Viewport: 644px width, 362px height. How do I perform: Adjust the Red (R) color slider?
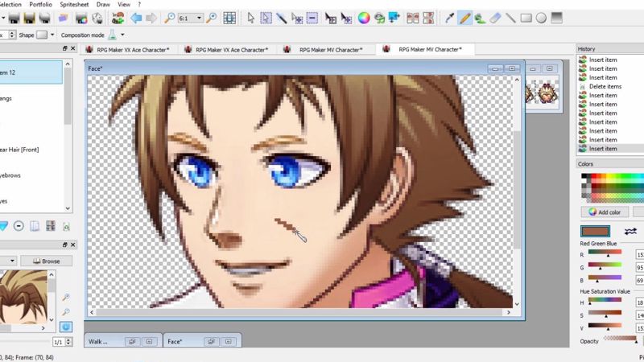pyautogui.click(x=605, y=253)
